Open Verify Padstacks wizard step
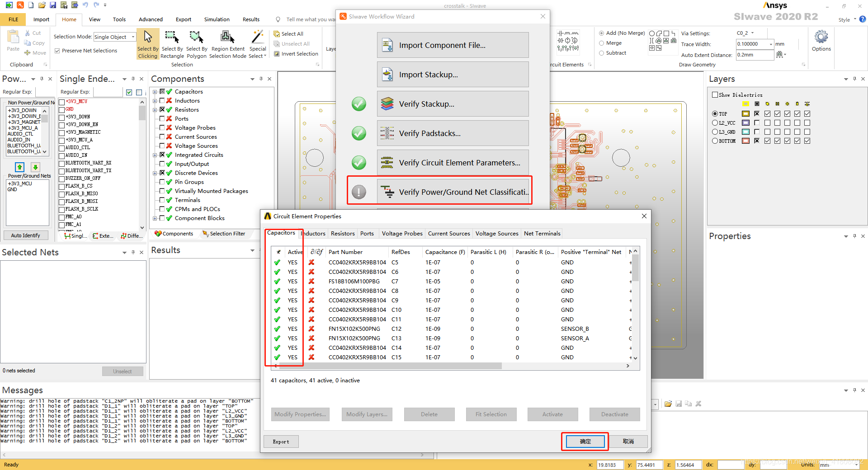This screenshot has width=868, height=470. pos(453,133)
